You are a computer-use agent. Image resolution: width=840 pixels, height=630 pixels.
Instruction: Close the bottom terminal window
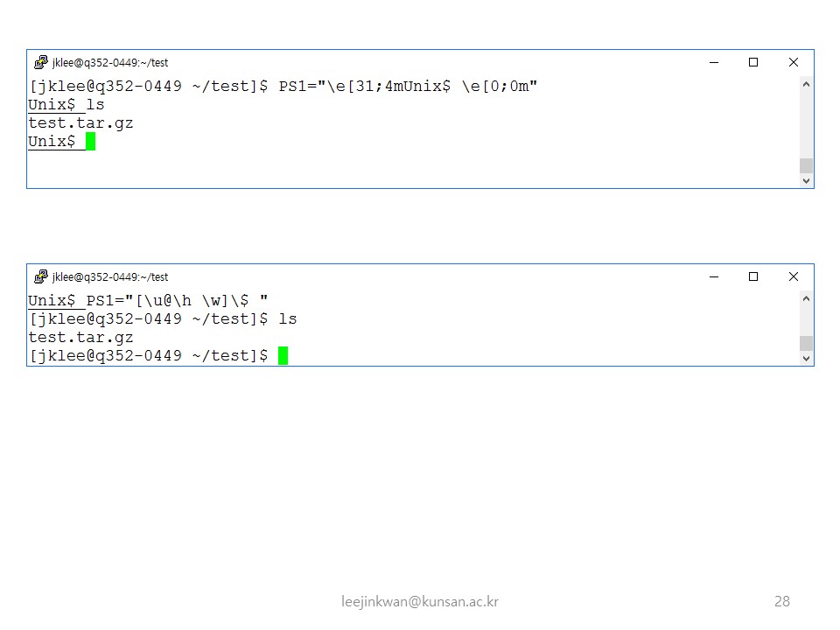pyautogui.click(x=794, y=276)
